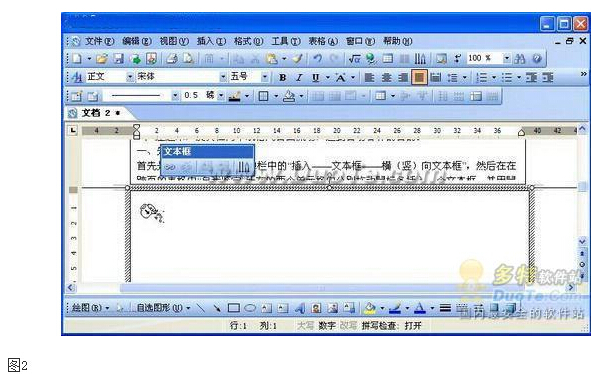
Task: Open the line style dropdown
Action: tap(175, 95)
